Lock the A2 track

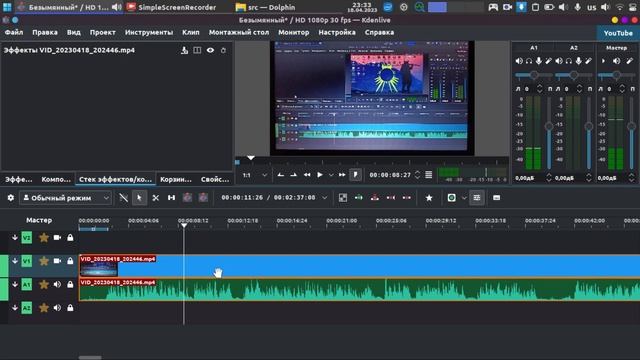70,307
